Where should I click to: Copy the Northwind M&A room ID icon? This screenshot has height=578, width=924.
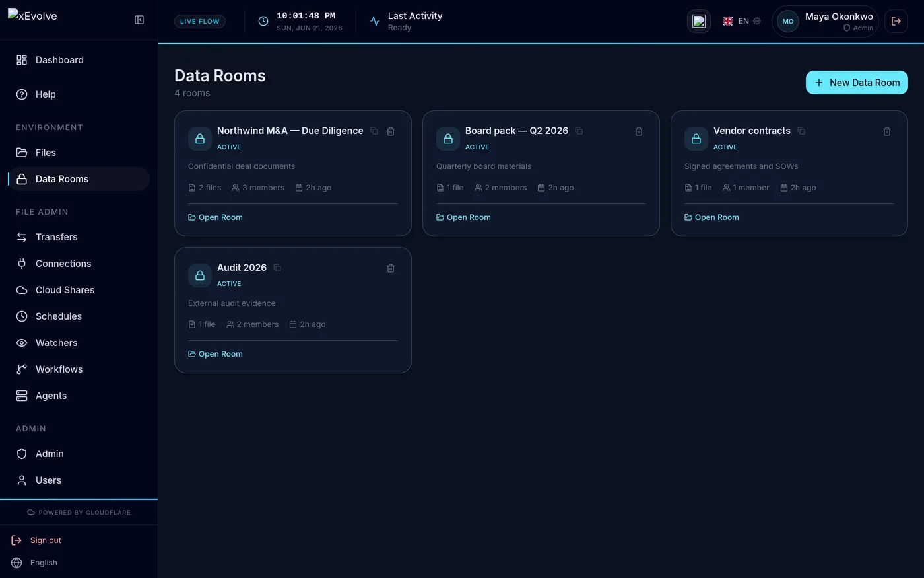click(374, 131)
